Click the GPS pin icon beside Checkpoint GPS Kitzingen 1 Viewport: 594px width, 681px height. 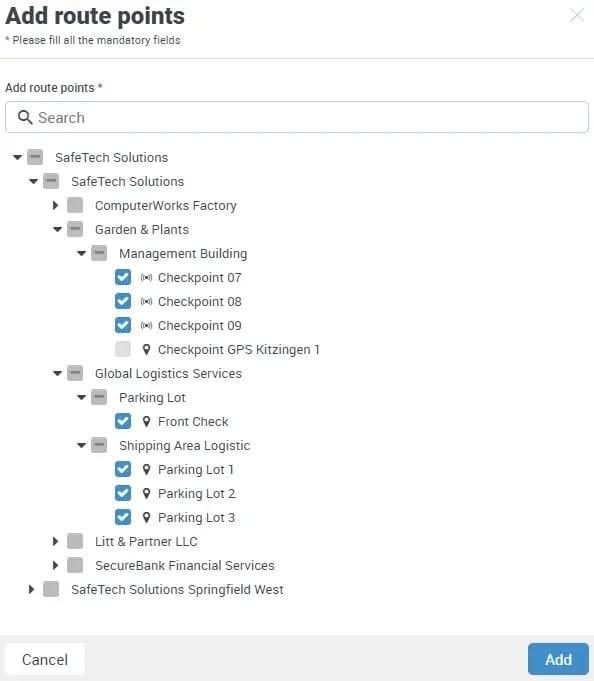point(147,349)
